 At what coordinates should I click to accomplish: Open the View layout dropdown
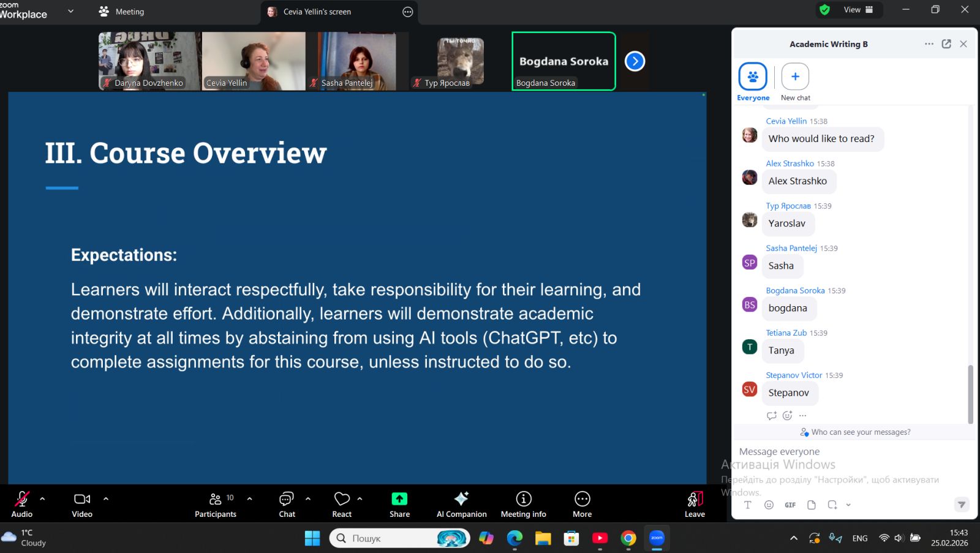point(858,10)
